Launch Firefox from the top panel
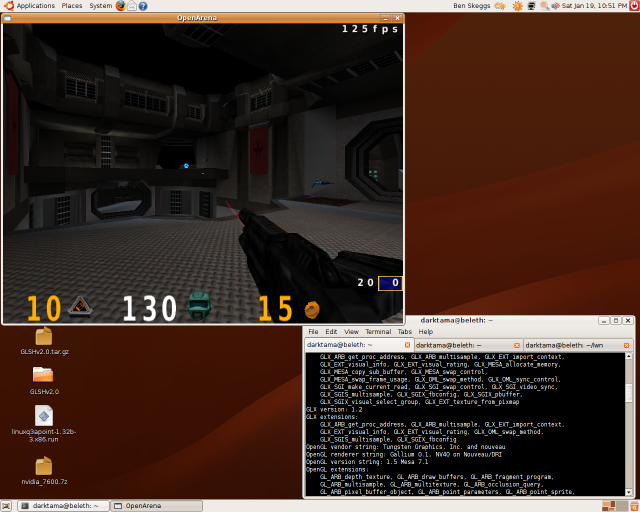The image size is (640, 512). coord(121,6)
